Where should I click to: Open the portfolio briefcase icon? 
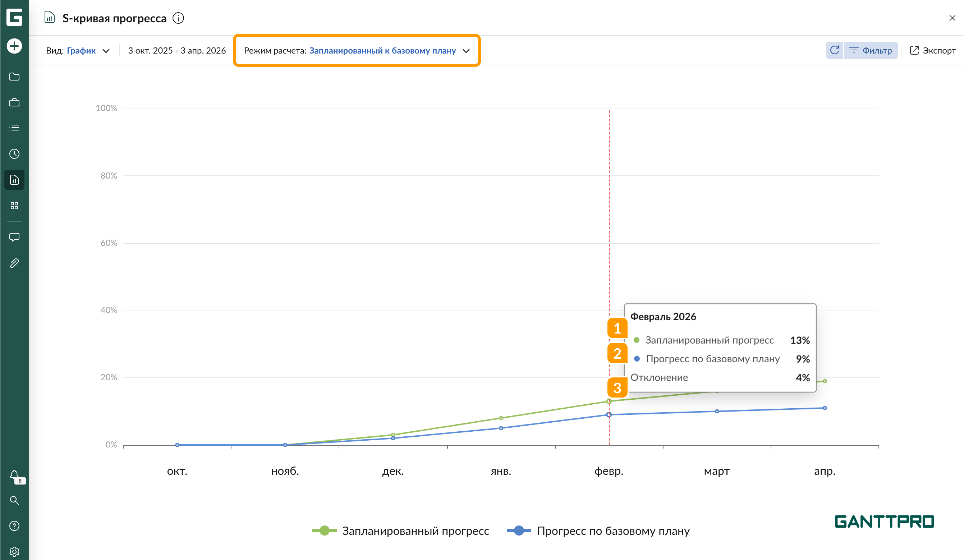(x=14, y=102)
